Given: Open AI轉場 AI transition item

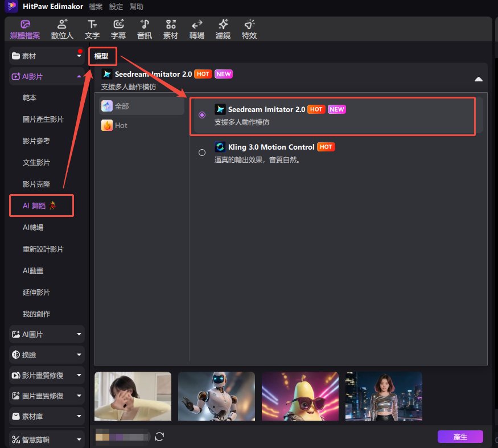Looking at the screenshot, I should (33, 227).
